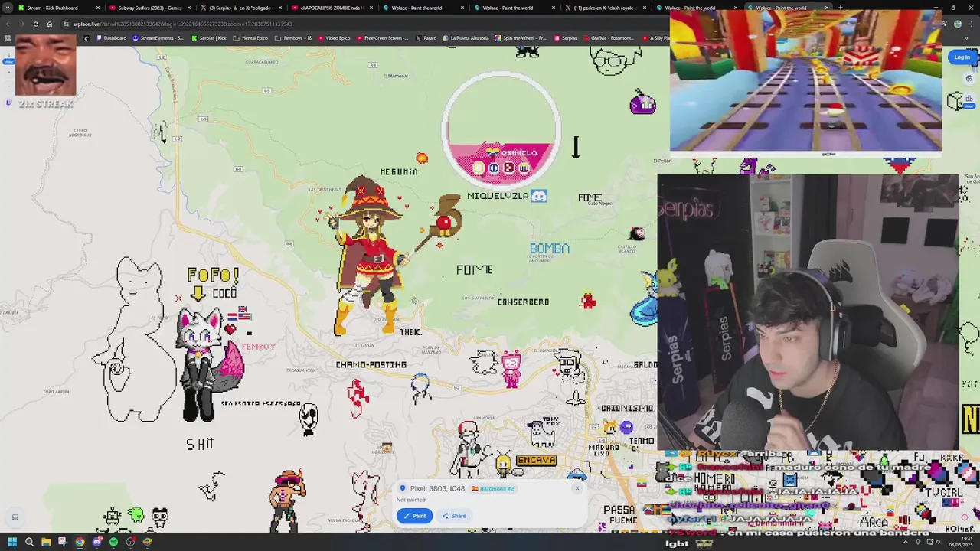Reload the current page
The width and height of the screenshot is (980, 551).
point(35,24)
